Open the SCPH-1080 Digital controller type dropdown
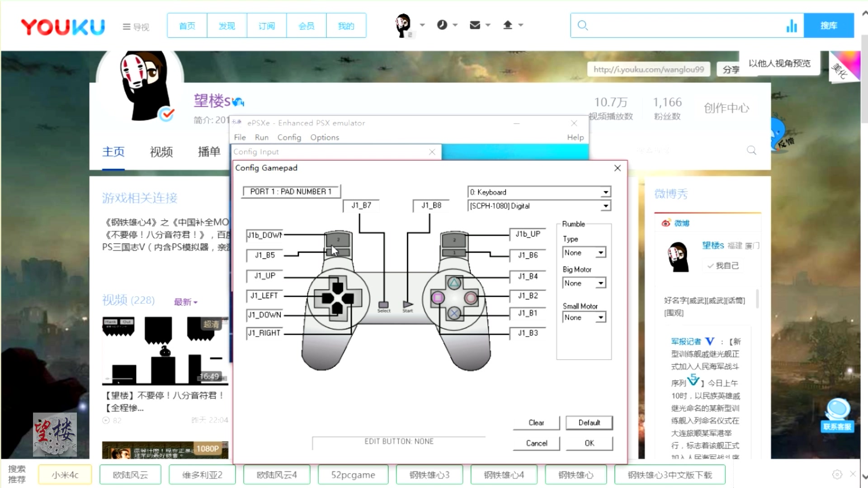The width and height of the screenshot is (868, 488). [x=539, y=206]
